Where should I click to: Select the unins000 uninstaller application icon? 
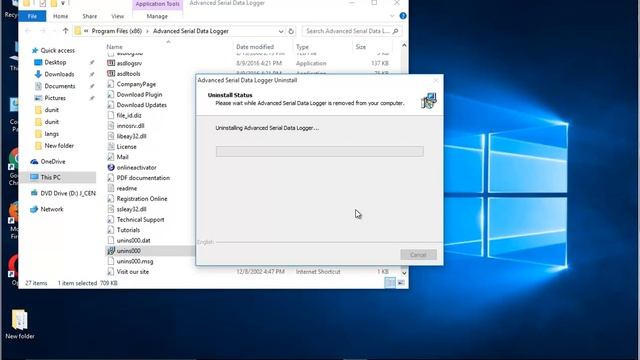tap(111, 251)
